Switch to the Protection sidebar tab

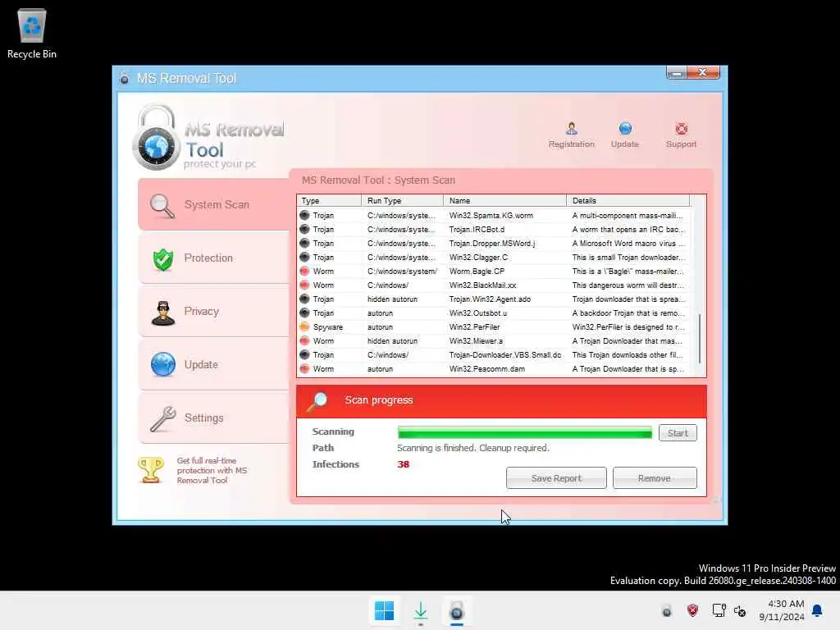pos(214,258)
